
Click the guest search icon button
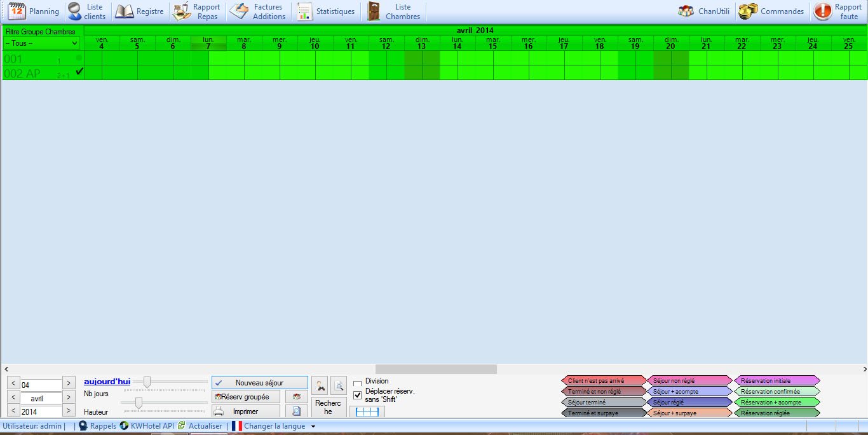[320, 385]
